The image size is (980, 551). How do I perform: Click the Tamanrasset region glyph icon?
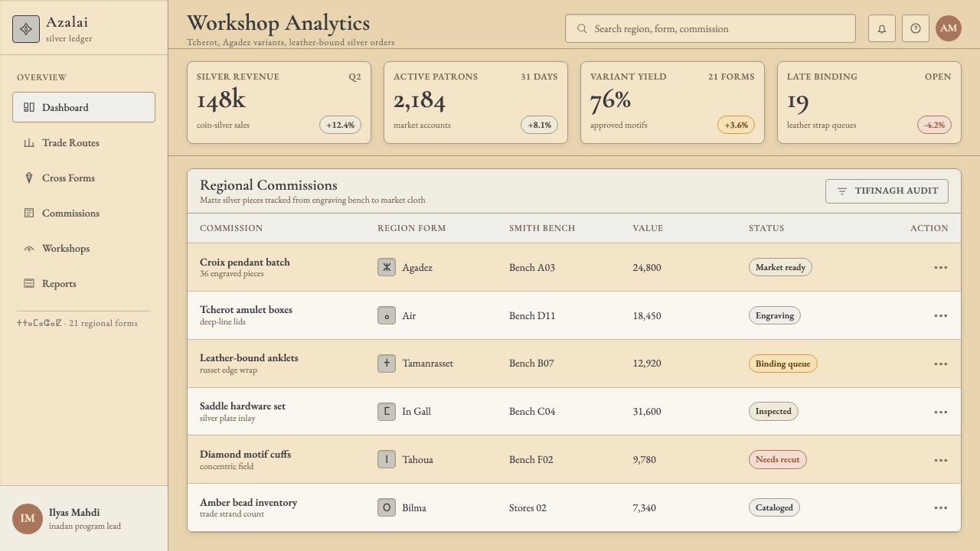[x=387, y=364]
